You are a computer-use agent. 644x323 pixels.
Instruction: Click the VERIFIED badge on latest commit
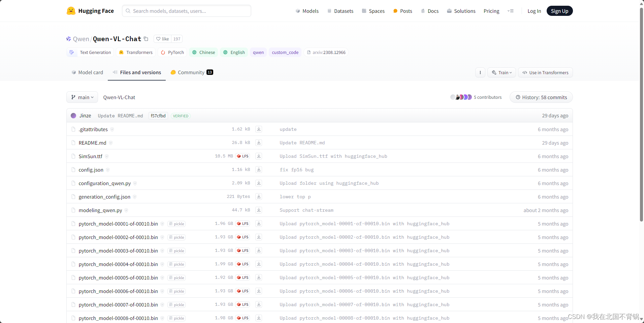pyautogui.click(x=181, y=116)
